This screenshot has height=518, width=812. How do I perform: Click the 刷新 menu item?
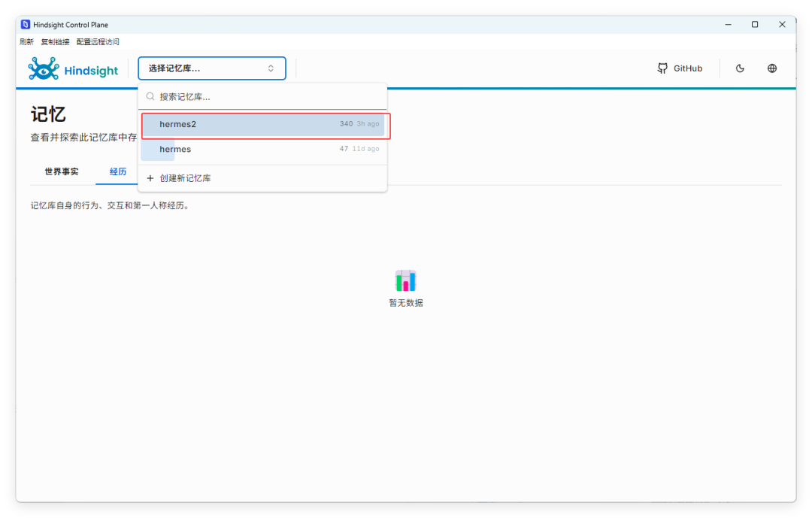pyautogui.click(x=26, y=42)
